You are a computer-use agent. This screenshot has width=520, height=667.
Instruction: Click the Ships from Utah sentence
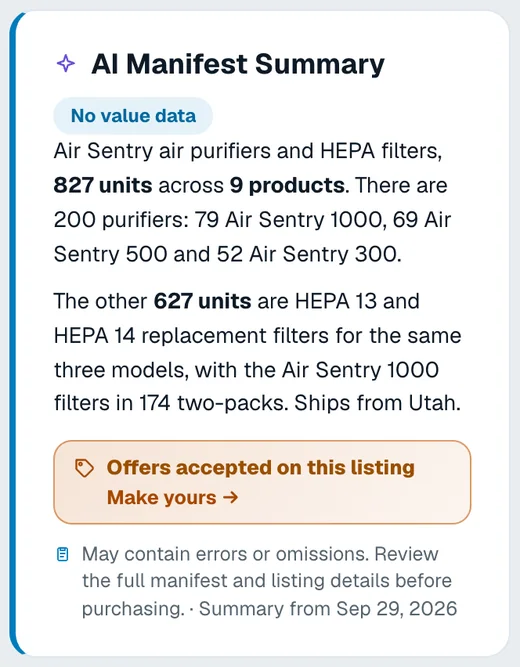(x=377, y=403)
